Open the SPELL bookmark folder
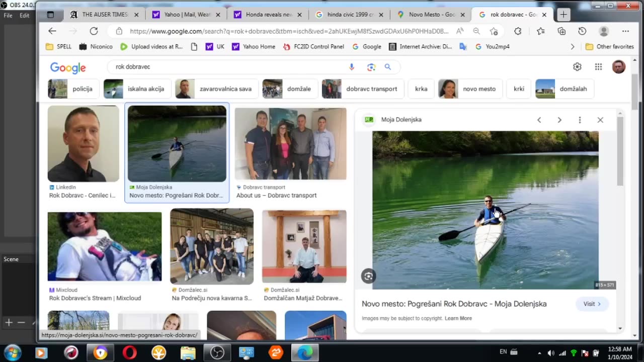The height and width of the screenshot is (362, 644). pos(59,47)
